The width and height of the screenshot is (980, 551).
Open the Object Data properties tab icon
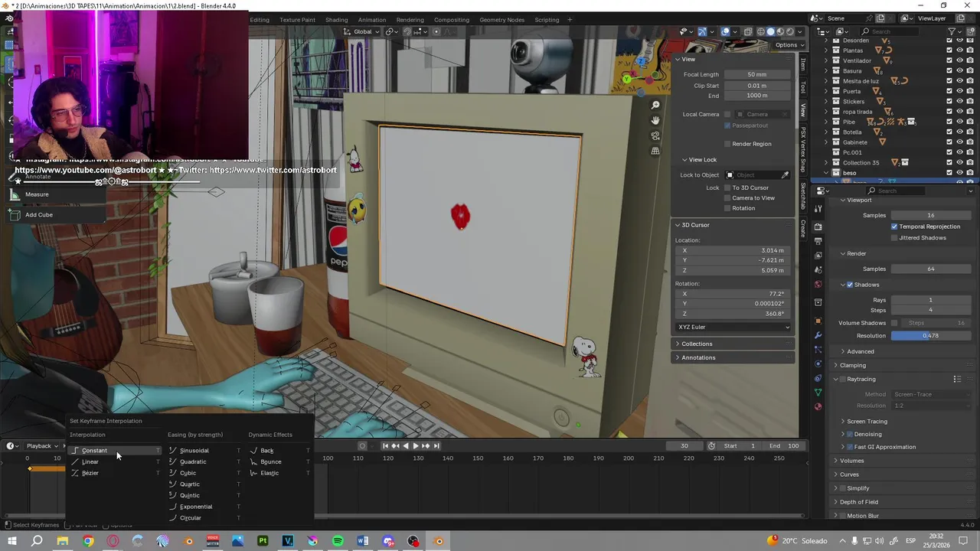coord(818,393)
